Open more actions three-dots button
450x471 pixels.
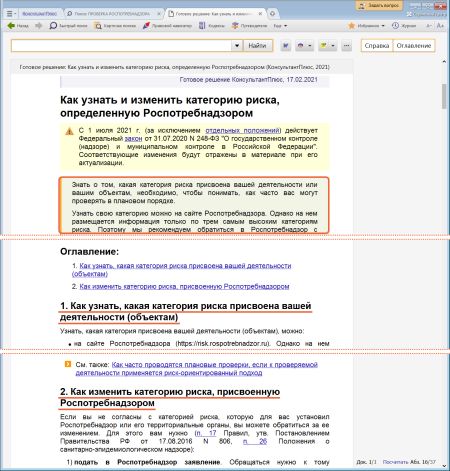click(x=347, y=46)
